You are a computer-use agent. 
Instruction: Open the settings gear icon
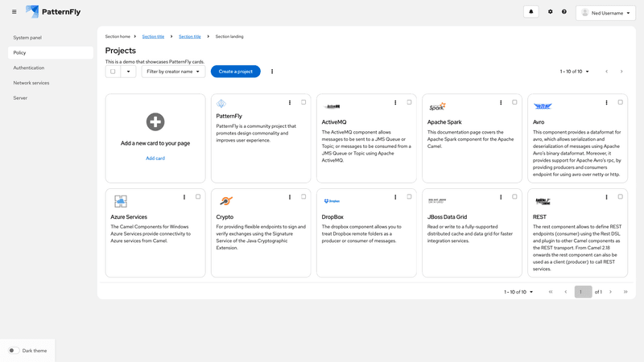pos(551,12)
